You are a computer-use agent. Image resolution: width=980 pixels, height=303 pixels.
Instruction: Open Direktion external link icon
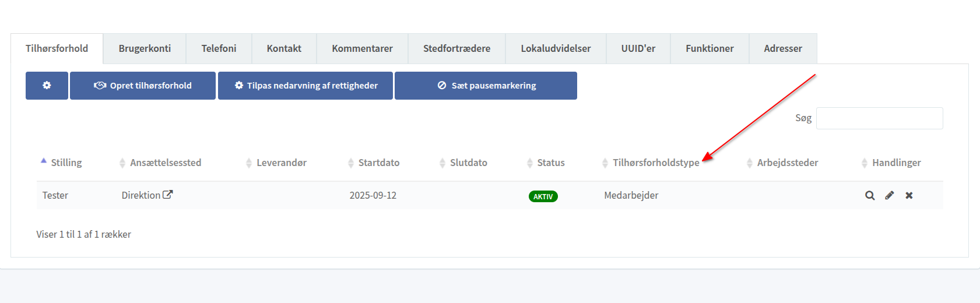pyautogui.click(x=167, y=195)
